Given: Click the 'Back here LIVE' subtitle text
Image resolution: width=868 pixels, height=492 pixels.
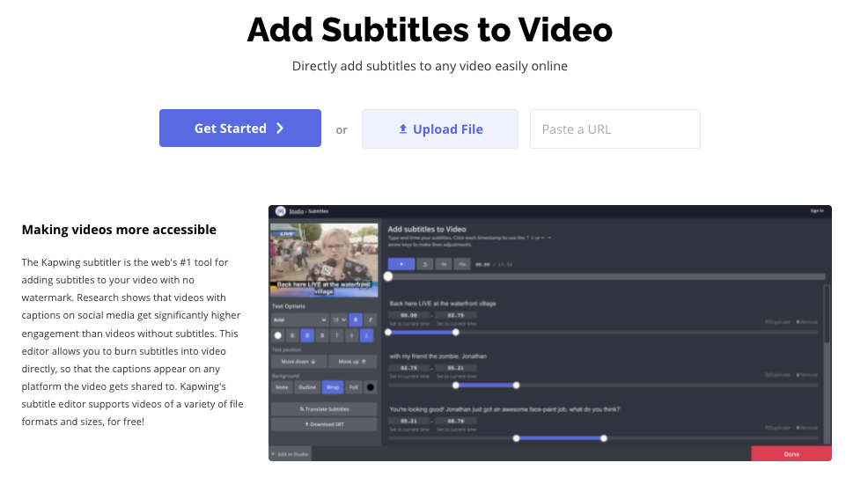Looking at the screenshot, I should (443, 304).
